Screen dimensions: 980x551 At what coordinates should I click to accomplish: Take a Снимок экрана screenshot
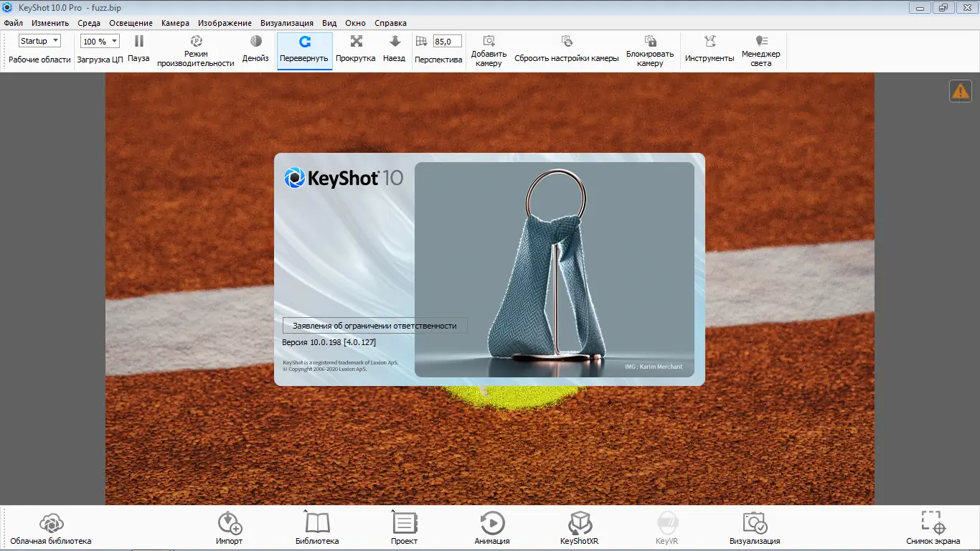(933, 529)
